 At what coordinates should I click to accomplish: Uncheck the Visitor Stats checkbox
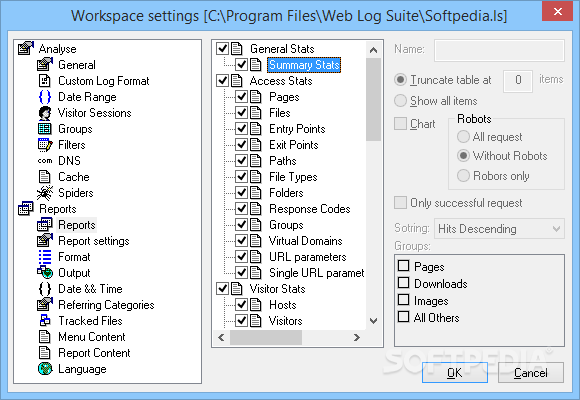[222, 289]
